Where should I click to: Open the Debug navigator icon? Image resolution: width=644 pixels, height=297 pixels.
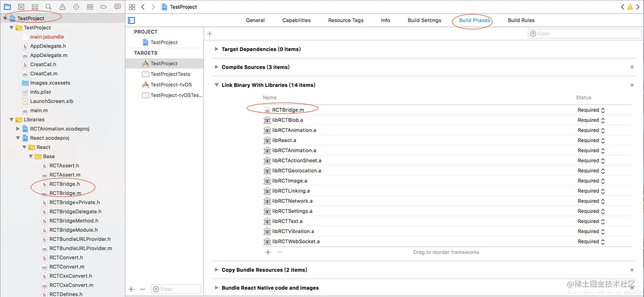click(90, 7)
